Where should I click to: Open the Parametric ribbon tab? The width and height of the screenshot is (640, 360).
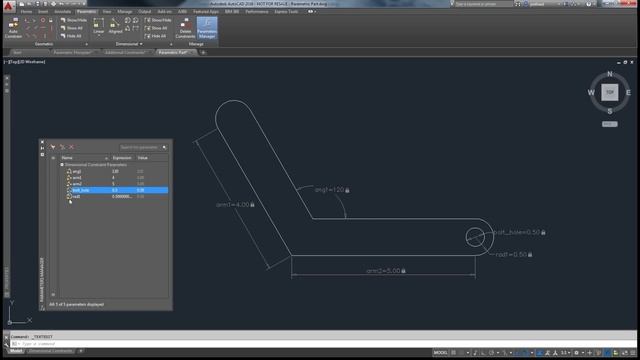(86, 11)
